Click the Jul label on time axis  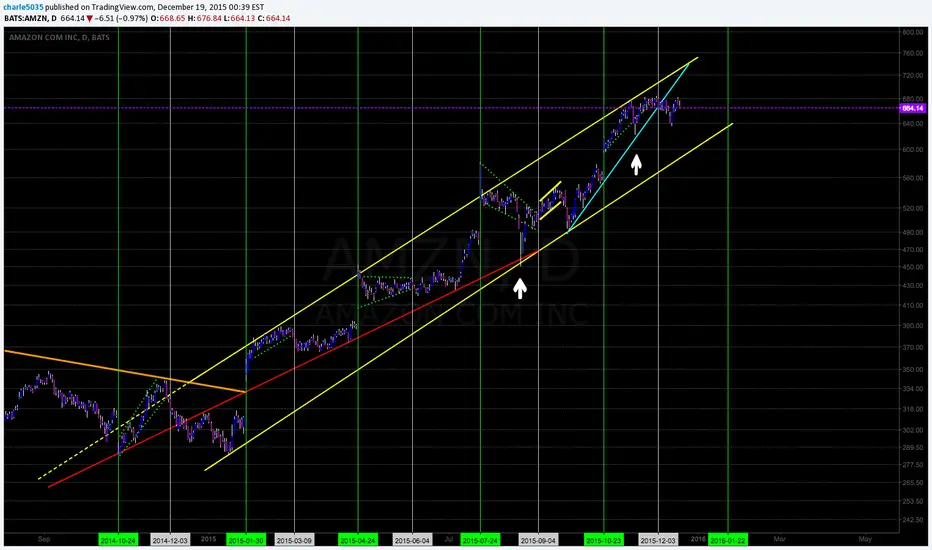point(449,539)
